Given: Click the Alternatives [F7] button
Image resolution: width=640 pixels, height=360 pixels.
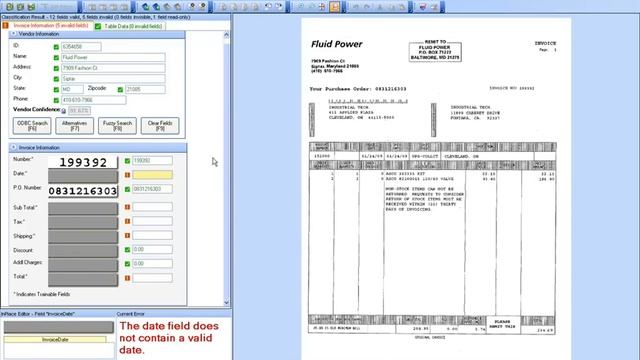Looking at the screenshot, I should coord(75,126).
